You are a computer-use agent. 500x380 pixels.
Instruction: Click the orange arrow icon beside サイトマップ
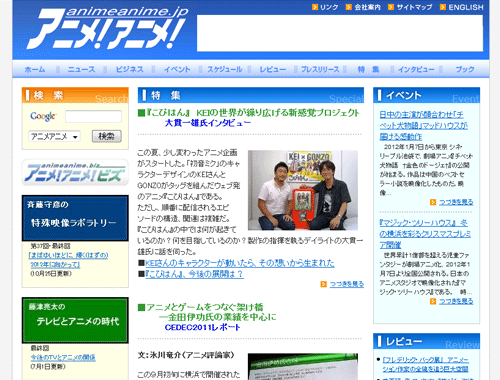pyautogui.click(x=391, y=7)
